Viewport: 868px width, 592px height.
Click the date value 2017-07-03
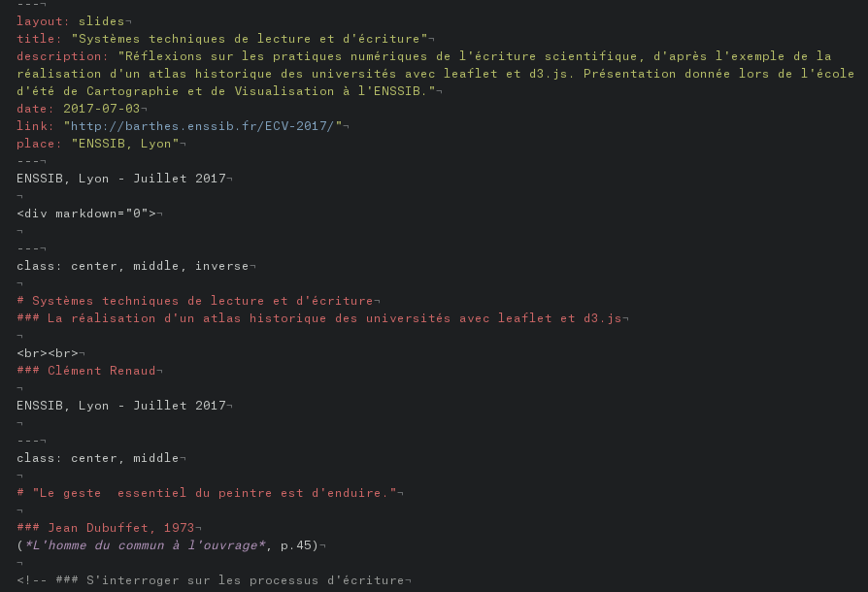coord(101,109)
